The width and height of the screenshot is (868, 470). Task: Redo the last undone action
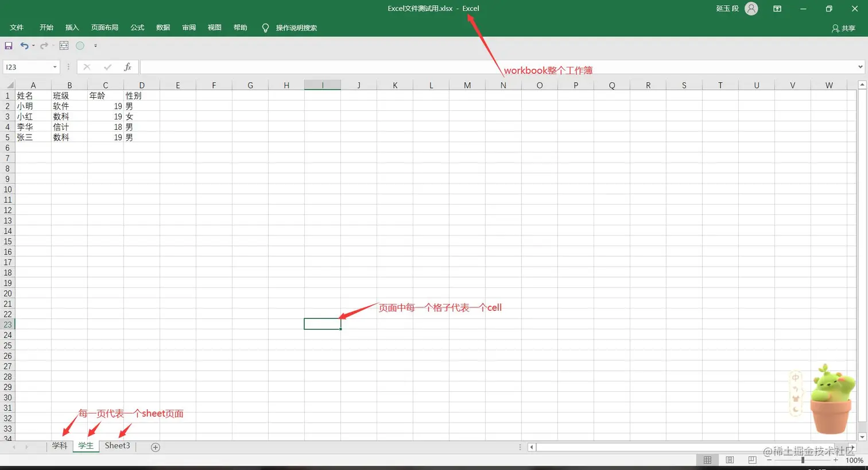pyautogui.click(x=44, y=45)
